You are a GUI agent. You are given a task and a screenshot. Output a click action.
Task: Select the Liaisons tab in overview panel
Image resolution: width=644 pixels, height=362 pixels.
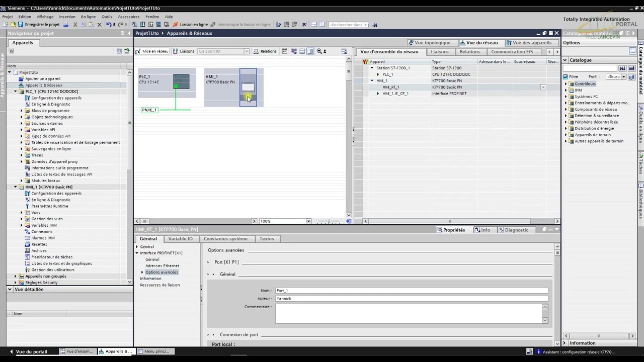(x=439, y=52)
